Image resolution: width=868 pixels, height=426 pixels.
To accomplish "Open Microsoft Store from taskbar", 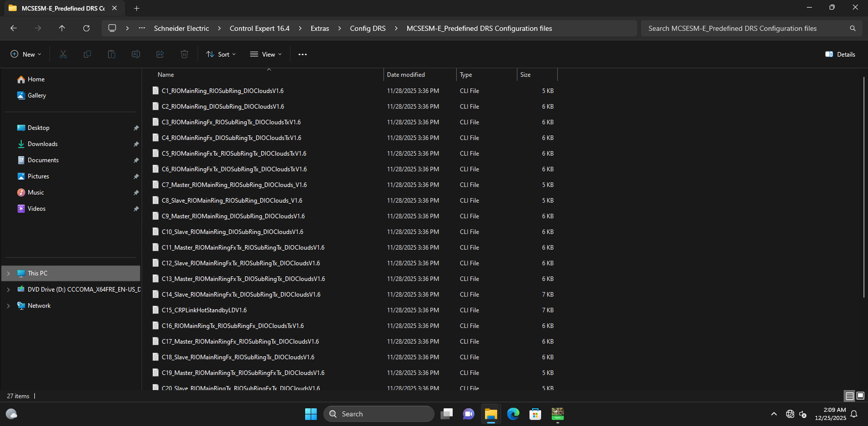I will click(x=536, y=414).
